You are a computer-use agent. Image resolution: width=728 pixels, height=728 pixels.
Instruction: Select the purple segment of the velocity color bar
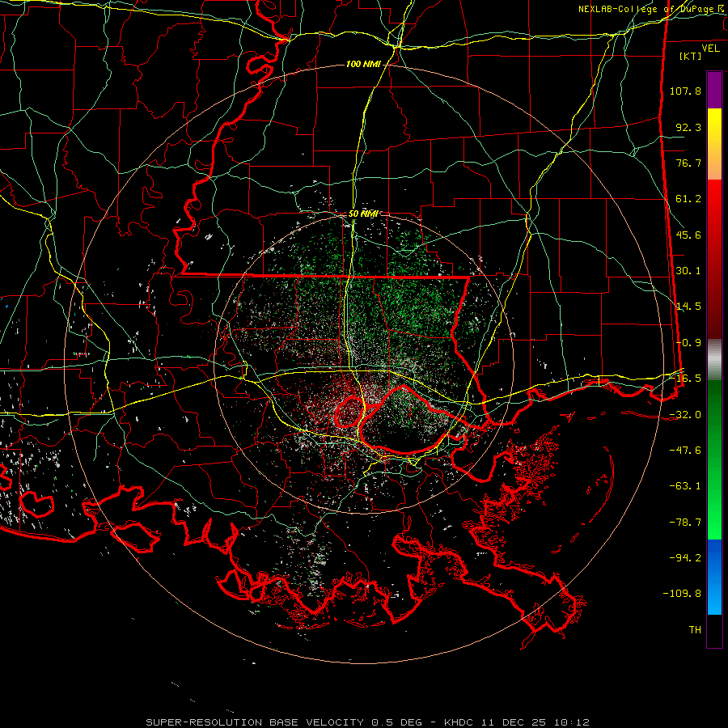click(714, 90)
